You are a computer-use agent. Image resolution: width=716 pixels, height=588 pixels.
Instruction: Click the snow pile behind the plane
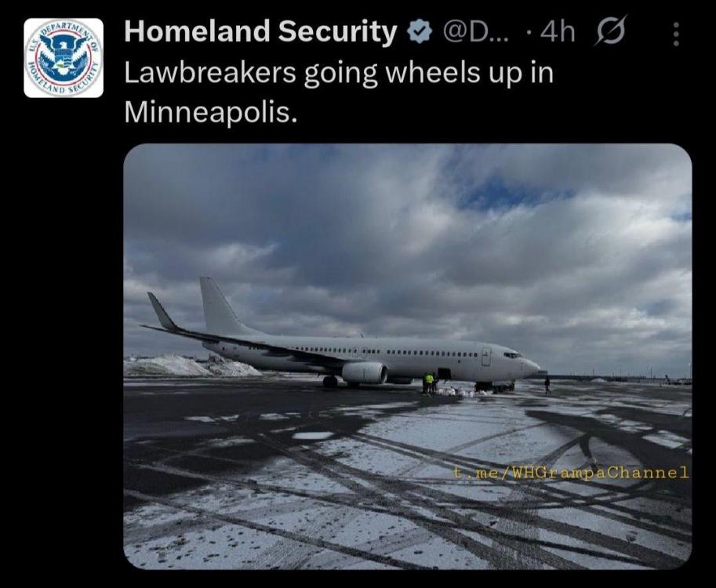(192, 366)
